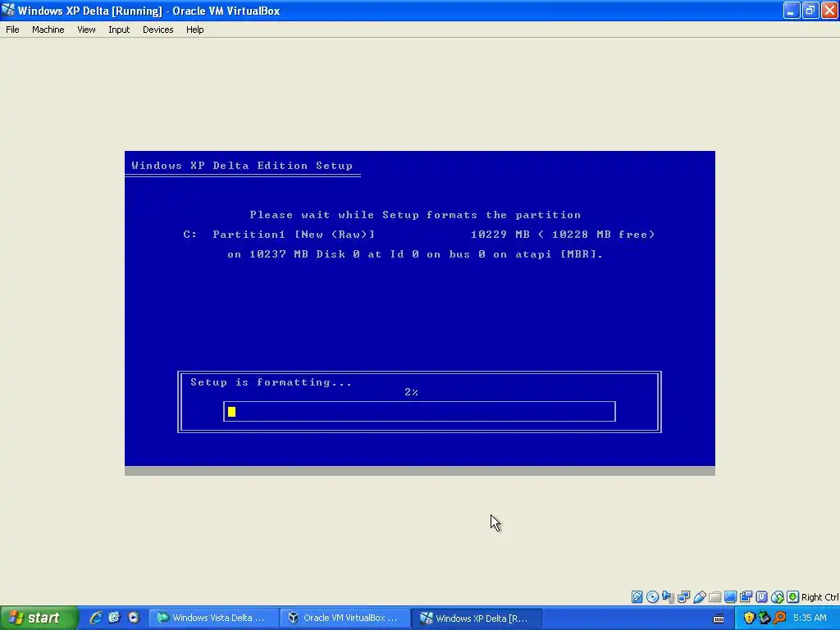
Task: Click the green arrow keyboard capture icon
Action: (x=793, y=597)
